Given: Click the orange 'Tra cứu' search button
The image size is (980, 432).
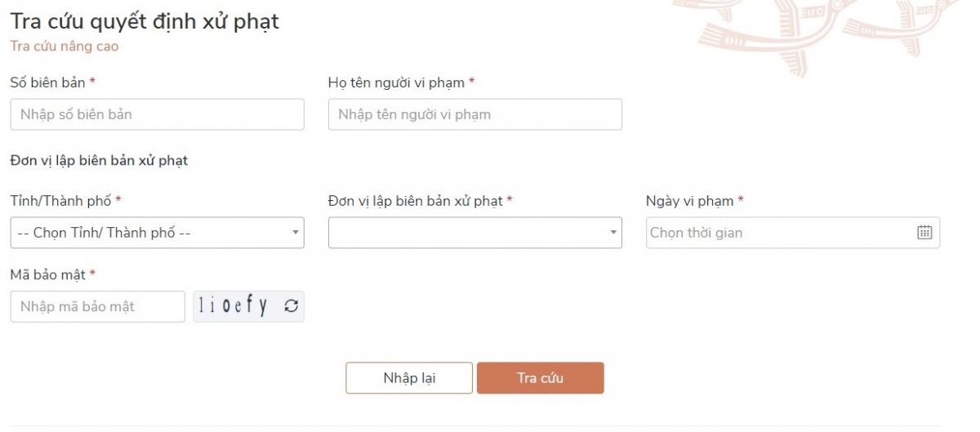Looking at the screenshot, I should coord(540,378).
